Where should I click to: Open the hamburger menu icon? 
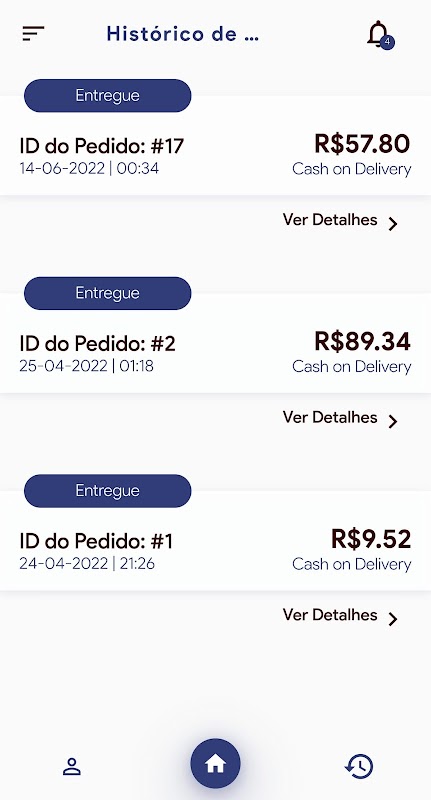(33, 34)
